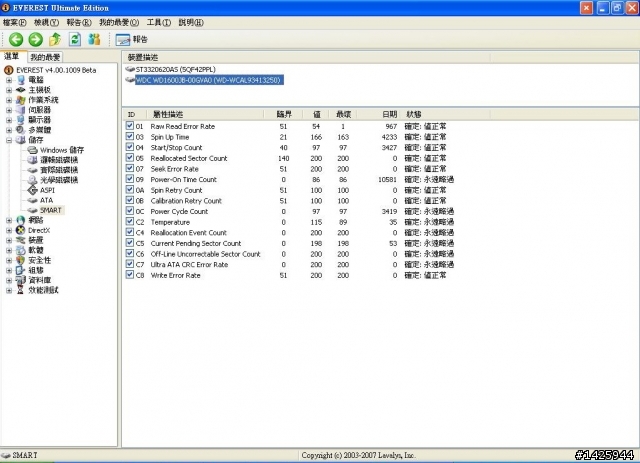Click the green Back arrow toolbar icon
640x463 pixels.
16,39
